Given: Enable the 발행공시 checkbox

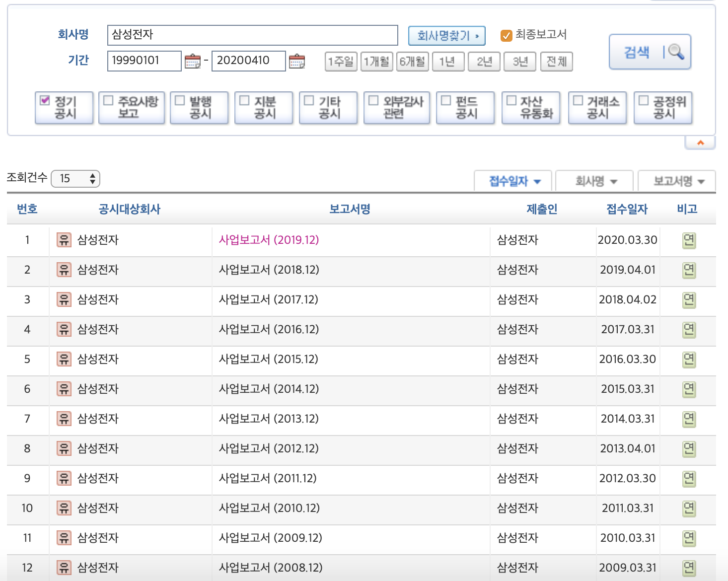Looking at the screenshot, I should (180, 100).
